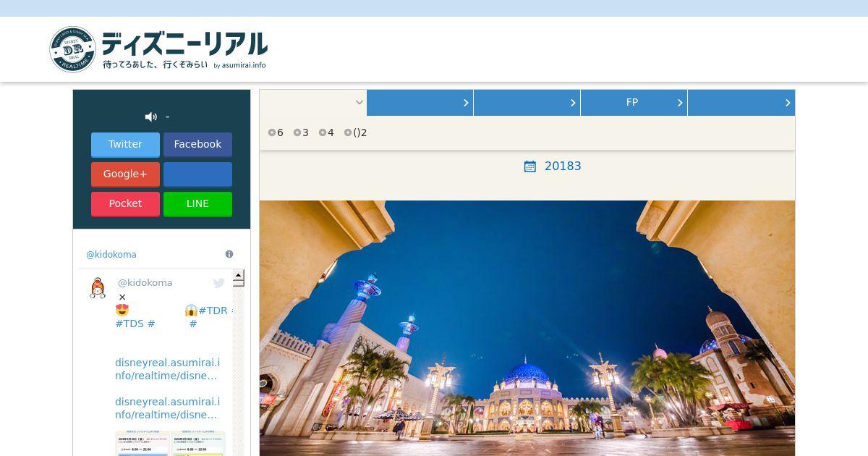Open the #TDR hashtag link
This screenshot has height=456, width=868.
click(213, 311)
